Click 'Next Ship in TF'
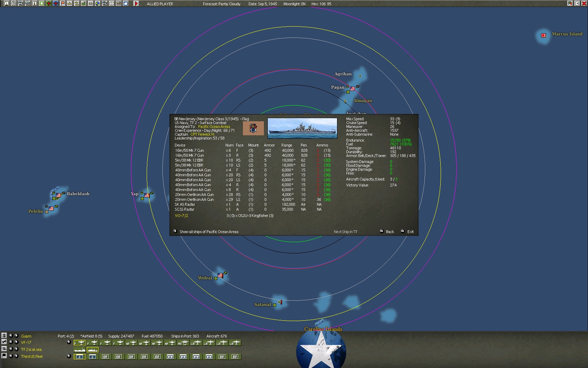This screenshot has height=368, width=588. coord(345,232)
